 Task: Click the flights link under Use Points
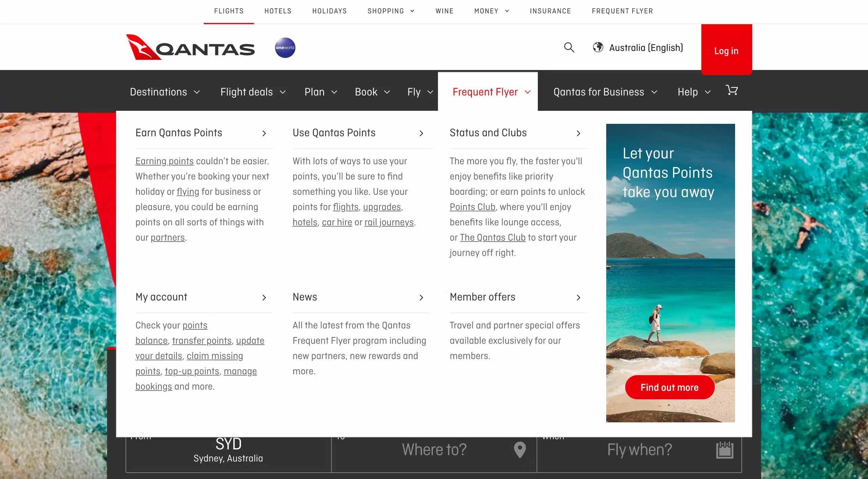point(346,207)
